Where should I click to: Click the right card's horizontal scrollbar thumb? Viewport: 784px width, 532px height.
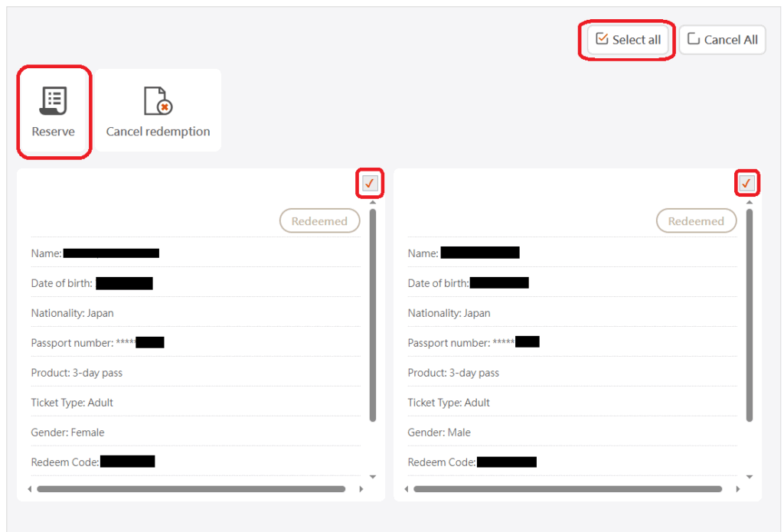[567, 488]
